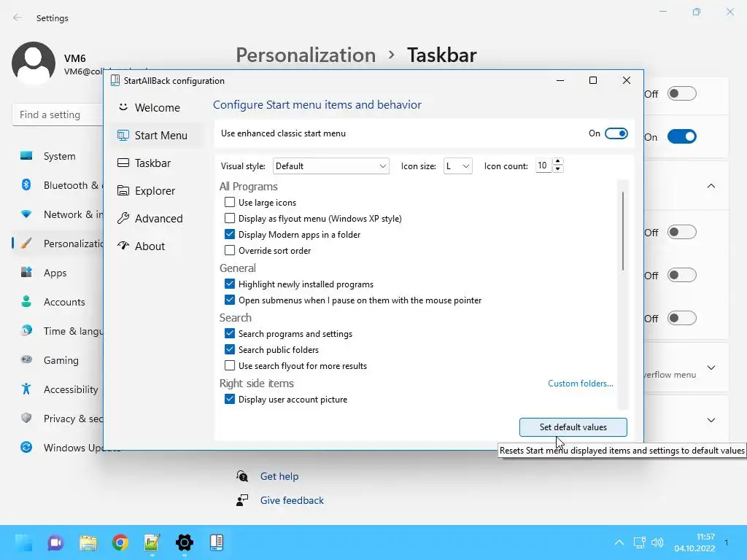Image resolution: width=747 pixels, height=560 pixels.
Task: Uncheck Highlight newly installed programs
Action: pyautogui.click(x=230, y=284)
